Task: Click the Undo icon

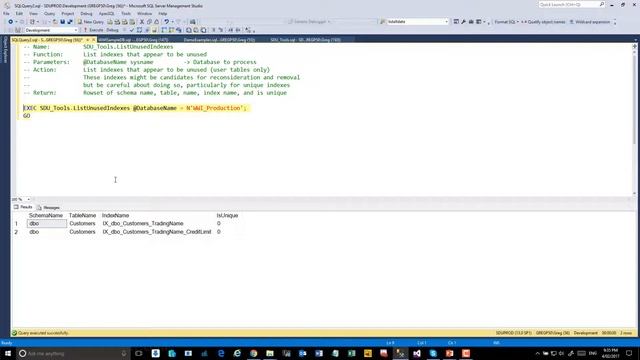Action: coord(167,22)
